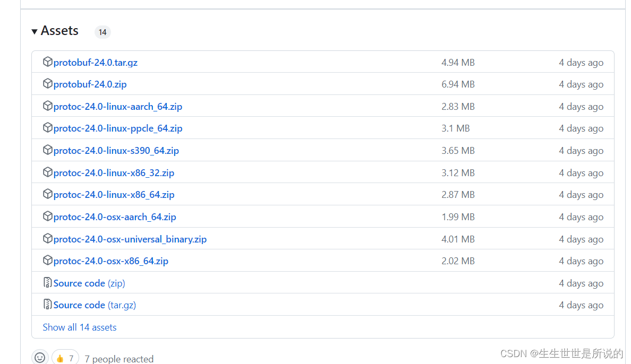Click the 3.1 MB size value
Image resolution: width=631 pixels, height=364 pixels.
tap(456, 128)
